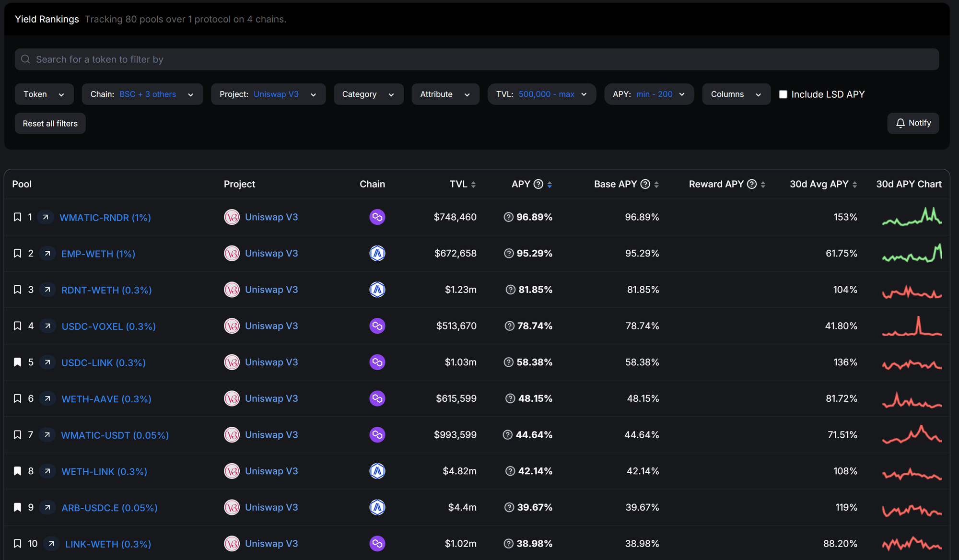Open the WETH-AAVE (0.3%) pool link
Image resolution: width=959 pixels, height=560 pixels.
[x=106, y=399]
